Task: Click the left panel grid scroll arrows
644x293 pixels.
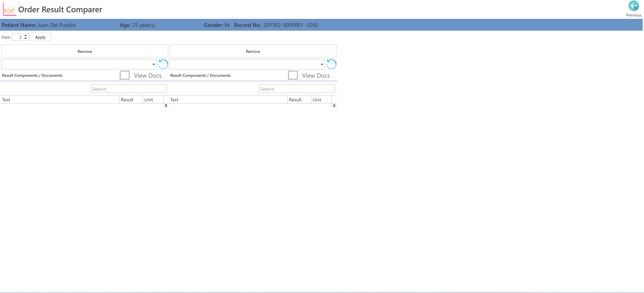Action: [x=166, y=105]
